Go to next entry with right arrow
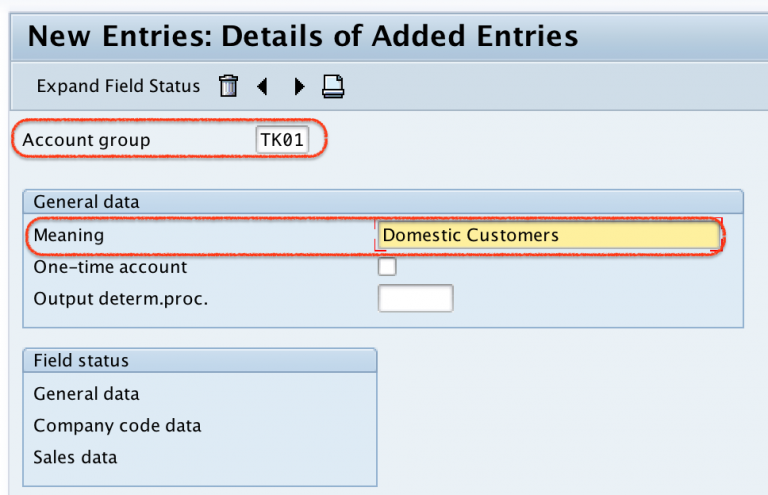The image size is (768, 495). pyautogui.click(x=299, y=87)
